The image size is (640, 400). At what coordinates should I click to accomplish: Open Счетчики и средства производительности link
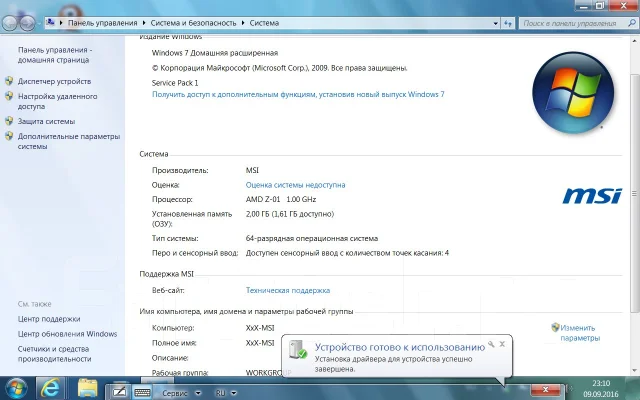(x=54, y=354)
